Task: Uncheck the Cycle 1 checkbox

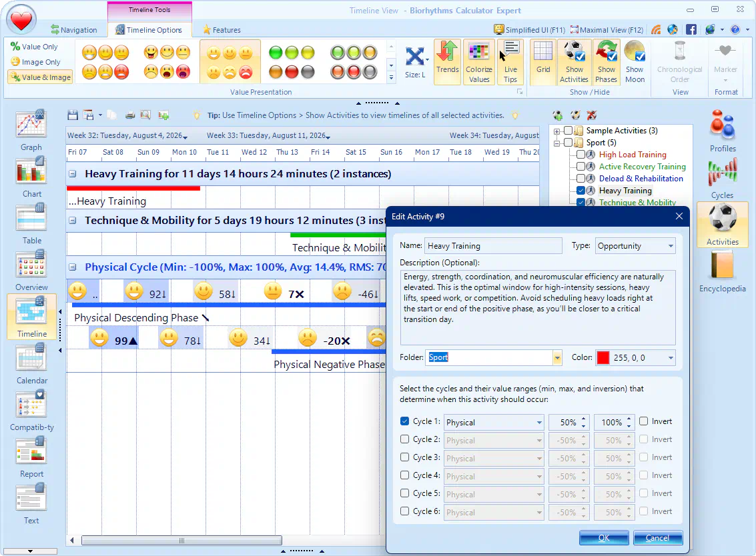Action: (x=404, y=421)
